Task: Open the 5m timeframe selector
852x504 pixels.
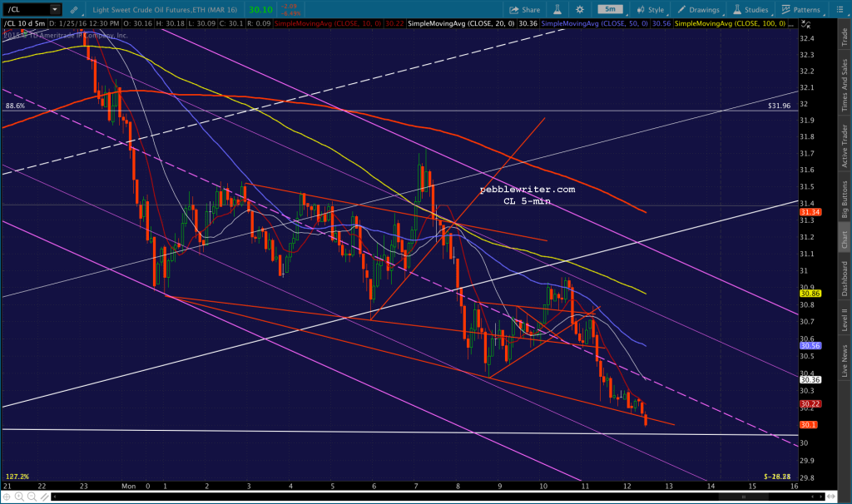Action: pyautogui.click(x=610, y=9)
